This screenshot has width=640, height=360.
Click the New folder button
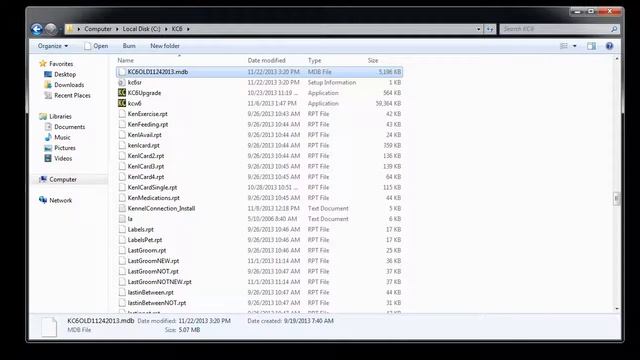click(x=165, y=46)
